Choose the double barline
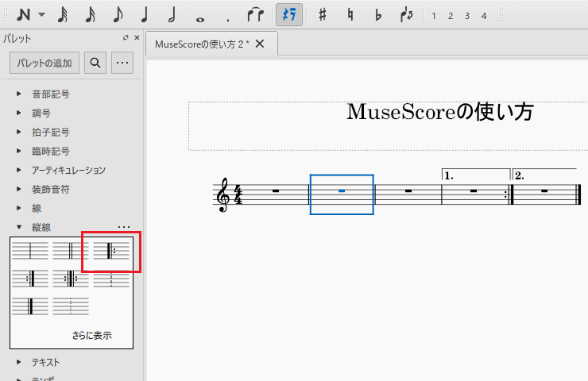Viewport: 588px width, 381px height. click(71, 251)
